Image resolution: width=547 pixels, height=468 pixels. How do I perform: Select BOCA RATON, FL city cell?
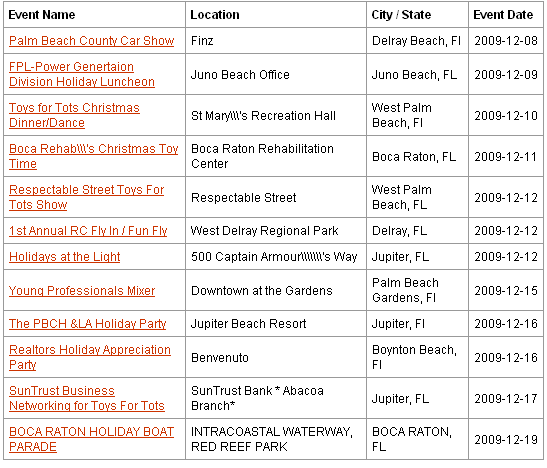[x=417, y=439]
